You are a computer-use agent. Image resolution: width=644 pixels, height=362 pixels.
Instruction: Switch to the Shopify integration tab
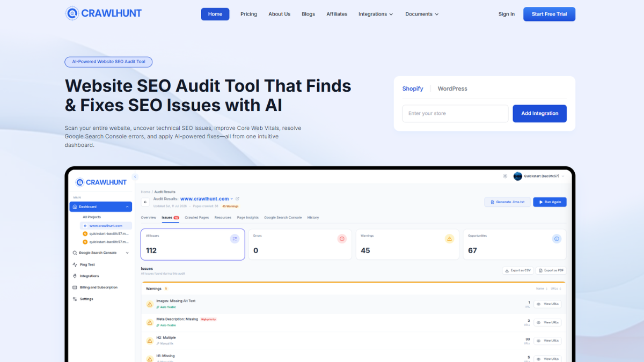[x=413, y=88]
